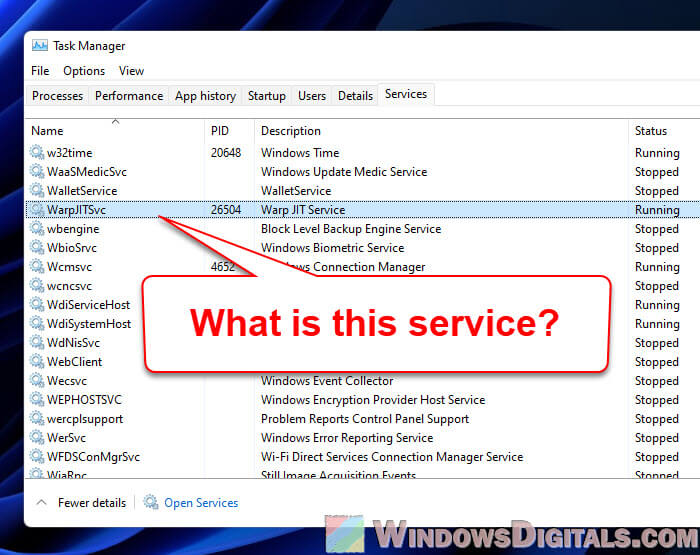Select the wbengine service name
Viewport: 700px width, 555px height.
[x=73, y=229]
